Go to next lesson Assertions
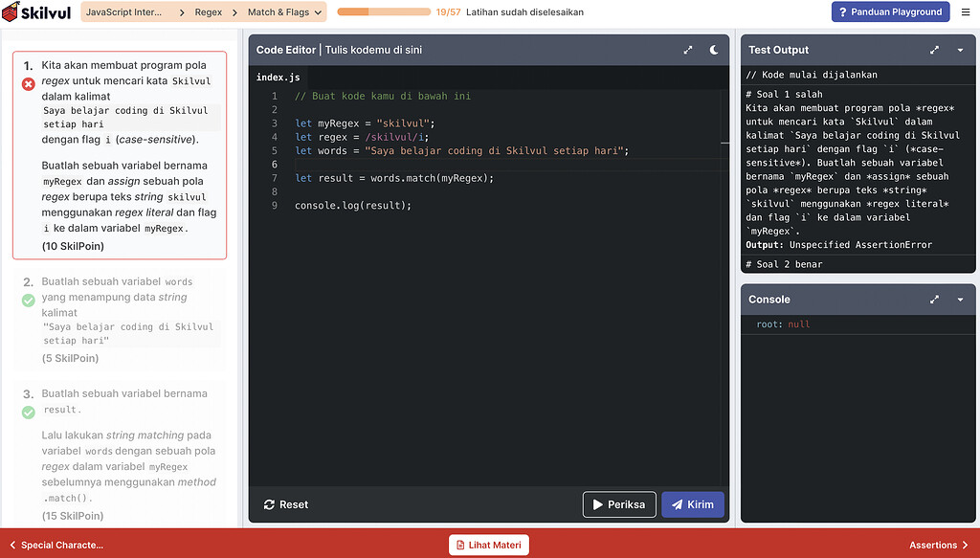Viewport: 980px width, 558px height. tap(939, 545)
